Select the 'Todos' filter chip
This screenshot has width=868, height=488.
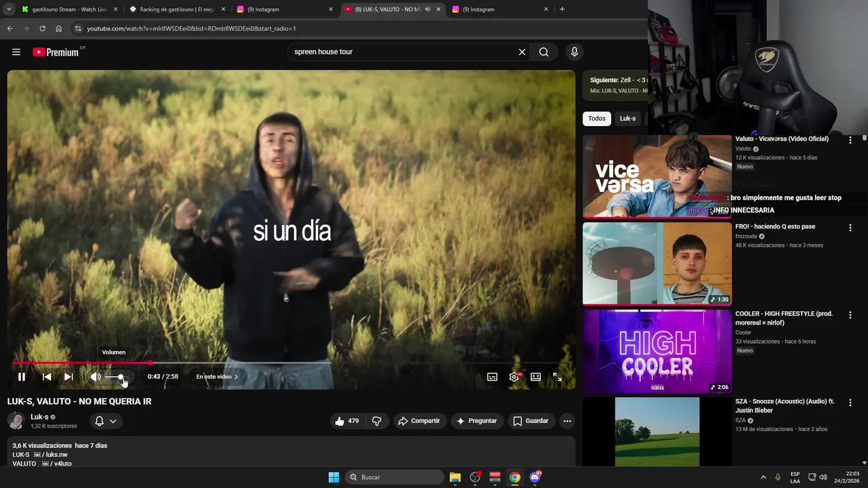pos(597,119)
